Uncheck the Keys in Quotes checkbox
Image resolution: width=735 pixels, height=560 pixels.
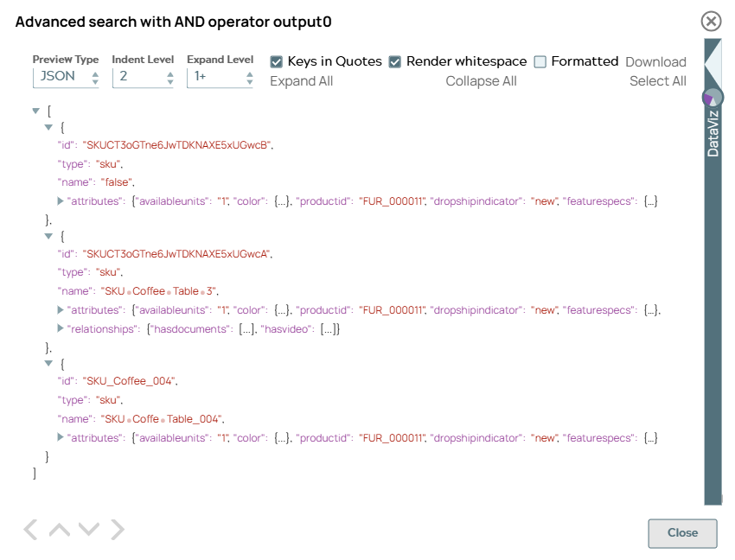click(x=276, y=61)
